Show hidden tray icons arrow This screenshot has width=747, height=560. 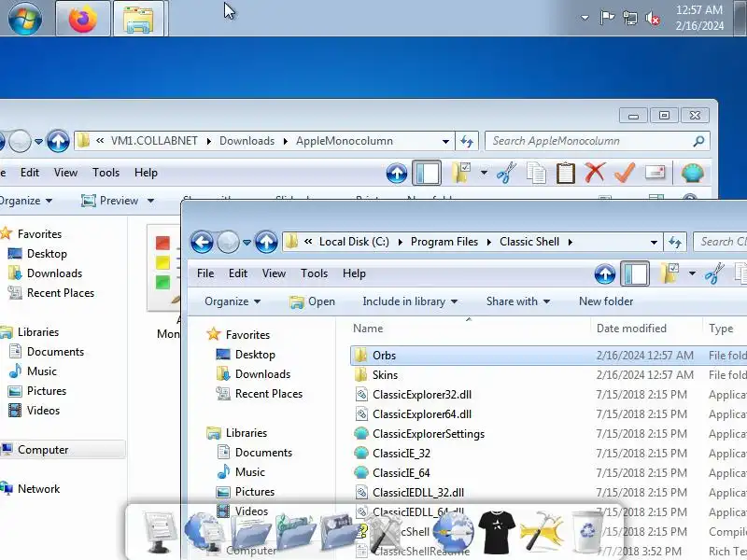click(x=585, y=18)
